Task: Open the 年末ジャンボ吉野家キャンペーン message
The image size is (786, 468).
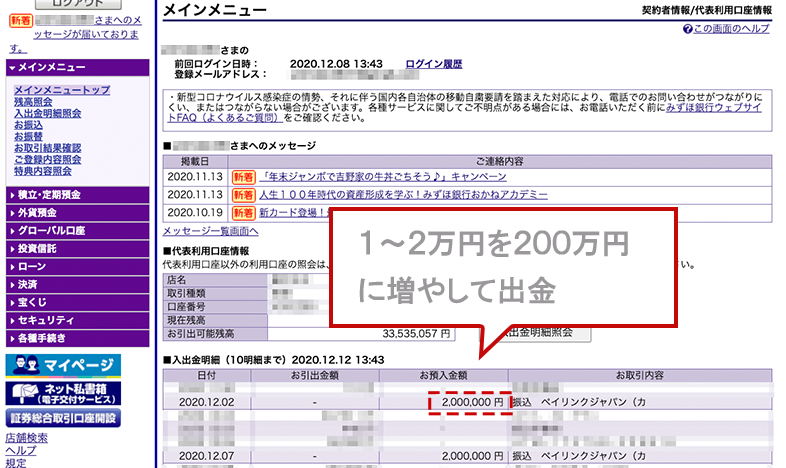Action: click(x=383, y=177)
